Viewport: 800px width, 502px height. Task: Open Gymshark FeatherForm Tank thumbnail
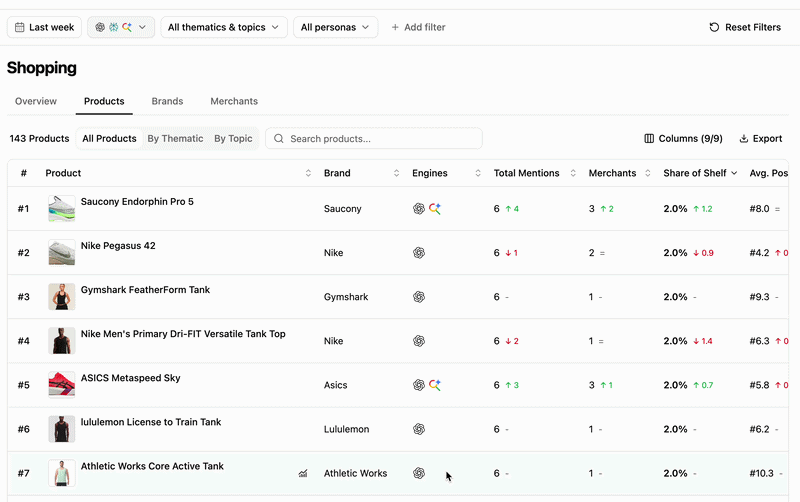pyautogui.click(x=62, y=296)
